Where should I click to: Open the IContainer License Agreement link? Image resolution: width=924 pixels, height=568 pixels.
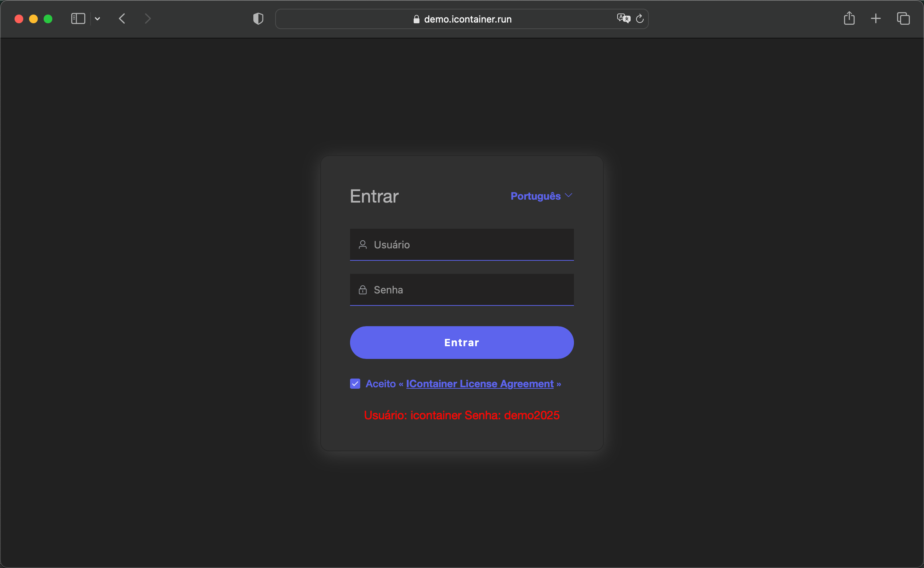click(480, 384)
